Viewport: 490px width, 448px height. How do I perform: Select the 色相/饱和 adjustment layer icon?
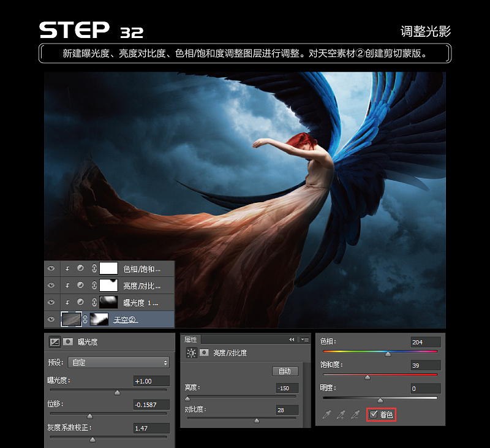point(80,268)
